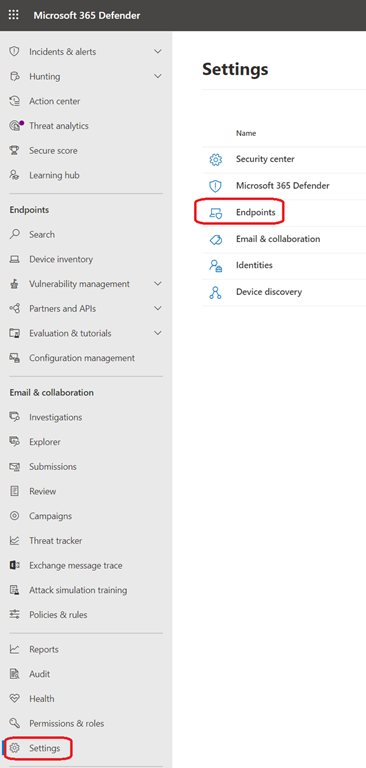Open Configuration management

(82, 358)
